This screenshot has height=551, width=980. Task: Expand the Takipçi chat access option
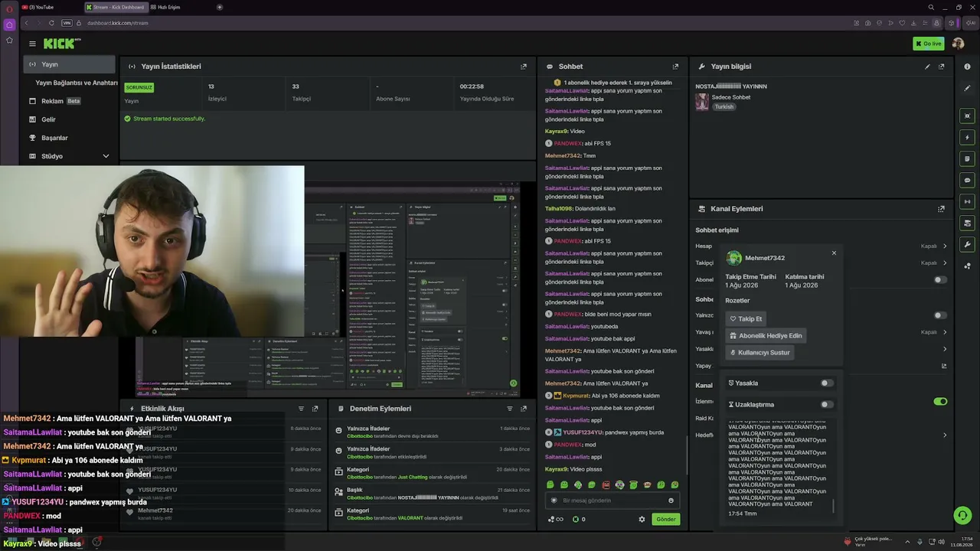tap(945, 262)
